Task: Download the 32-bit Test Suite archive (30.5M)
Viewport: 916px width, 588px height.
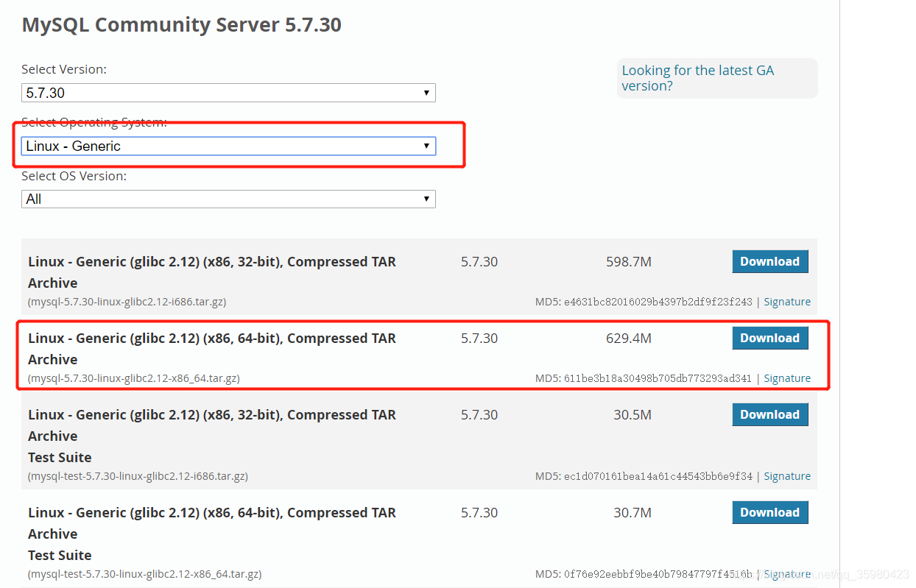Action: point(770,414)
